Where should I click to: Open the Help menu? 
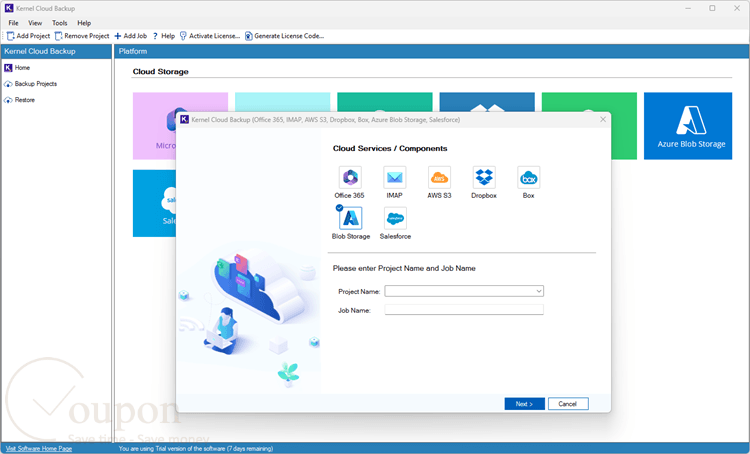point(84,23)
